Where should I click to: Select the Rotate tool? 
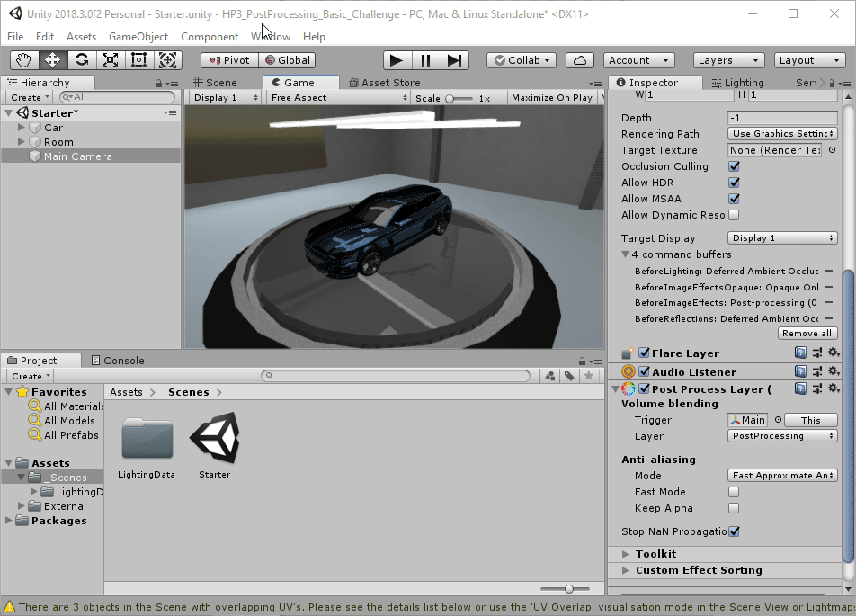click(82, 60)
